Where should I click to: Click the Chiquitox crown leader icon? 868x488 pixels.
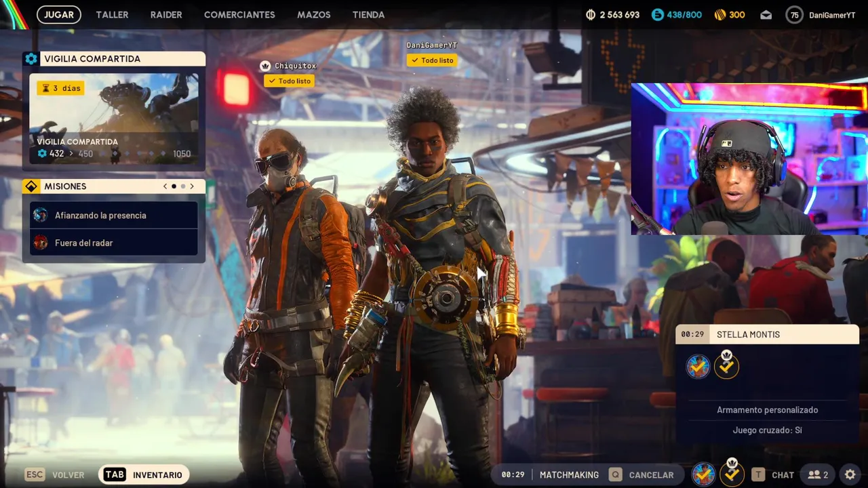265,66
